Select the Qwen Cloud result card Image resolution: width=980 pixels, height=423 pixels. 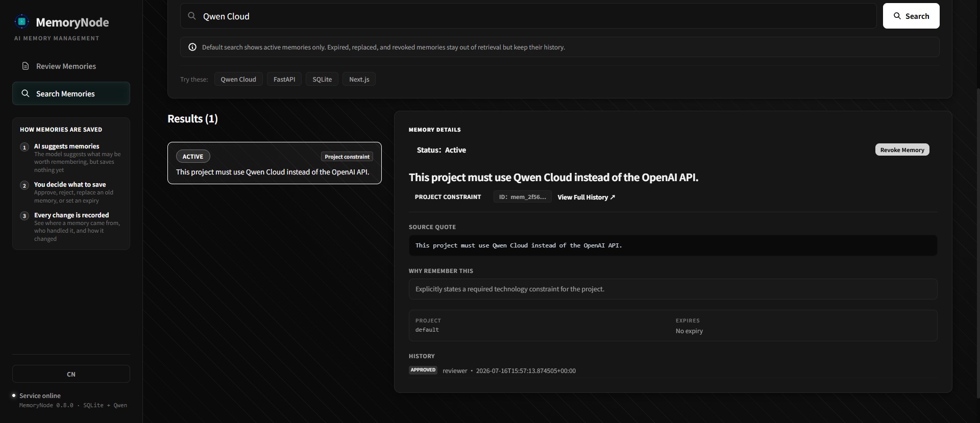pyautogui.click(x=275, y=163)
